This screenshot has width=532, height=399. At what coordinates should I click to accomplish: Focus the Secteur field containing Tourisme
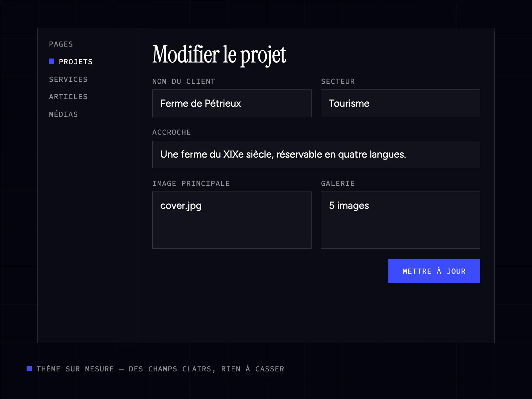(400, 103)
